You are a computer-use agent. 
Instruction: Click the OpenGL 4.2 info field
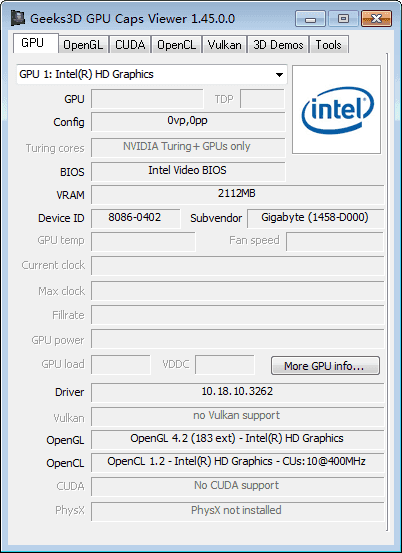[x=237, y=439]
